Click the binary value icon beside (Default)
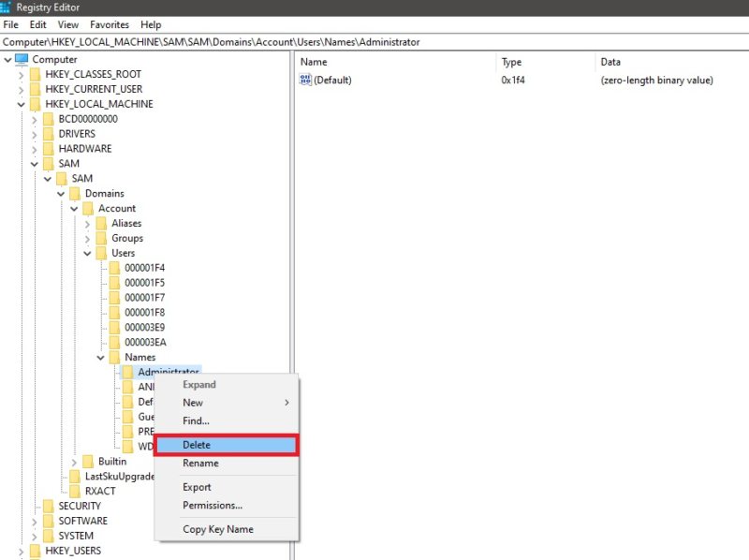Image resolution: width=749 pixels, height=560 pixels. 305,80
